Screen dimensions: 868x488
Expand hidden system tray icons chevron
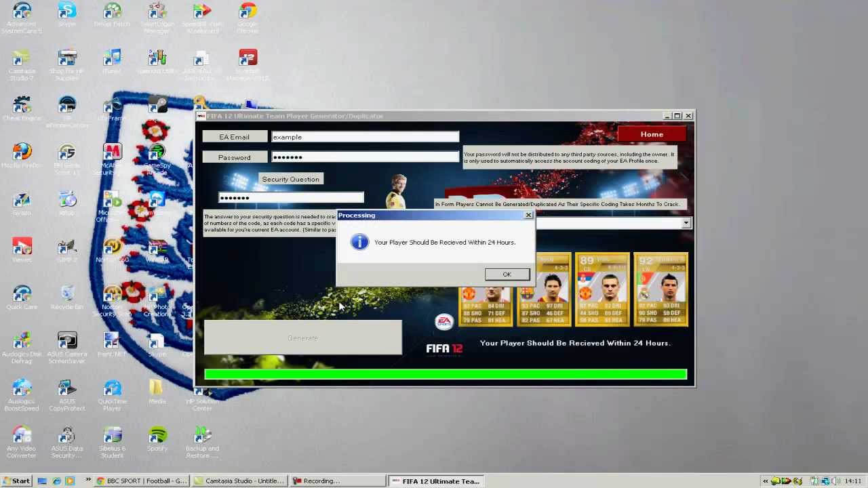(766, 481)
